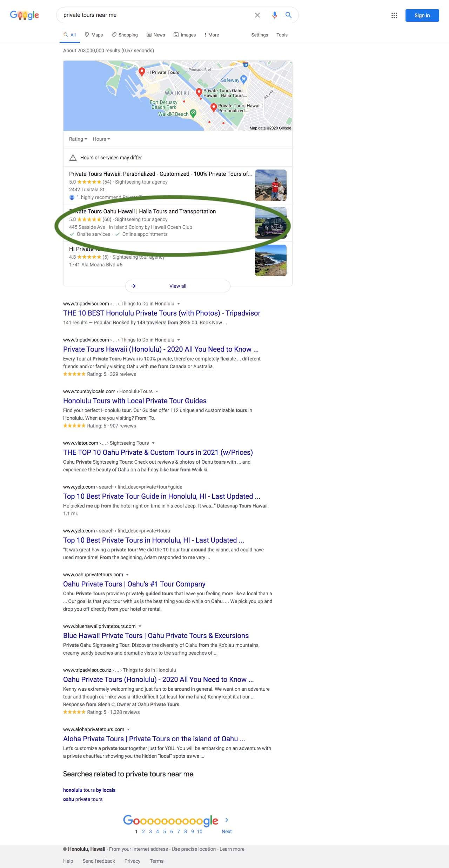449x868 pixels.
Task: Open THE 10 BEST Honolulu Private Tours link
Action: (162, 313)
